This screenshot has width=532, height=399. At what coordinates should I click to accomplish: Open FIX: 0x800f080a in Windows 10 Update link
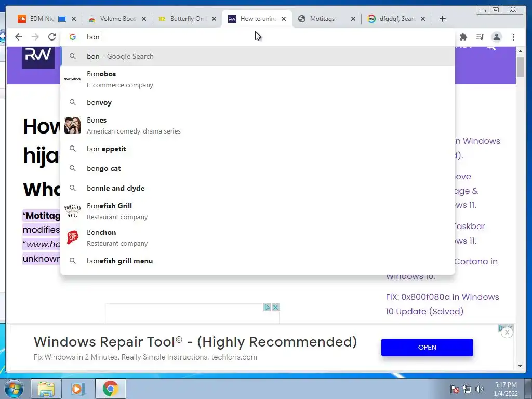(x=442, y=304)
